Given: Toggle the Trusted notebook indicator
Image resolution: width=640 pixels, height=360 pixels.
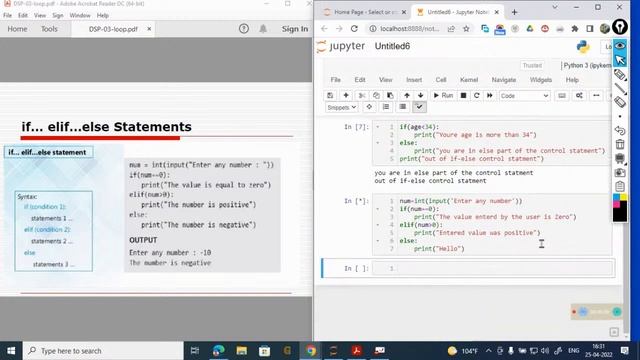Looking at the screenshot, I should pyautogui.click(x=532, y=65).
